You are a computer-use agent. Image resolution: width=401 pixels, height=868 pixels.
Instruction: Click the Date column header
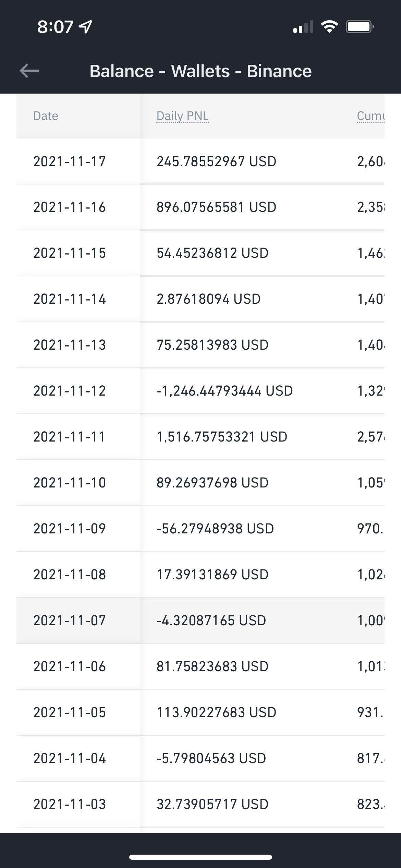tap(46, 116)
